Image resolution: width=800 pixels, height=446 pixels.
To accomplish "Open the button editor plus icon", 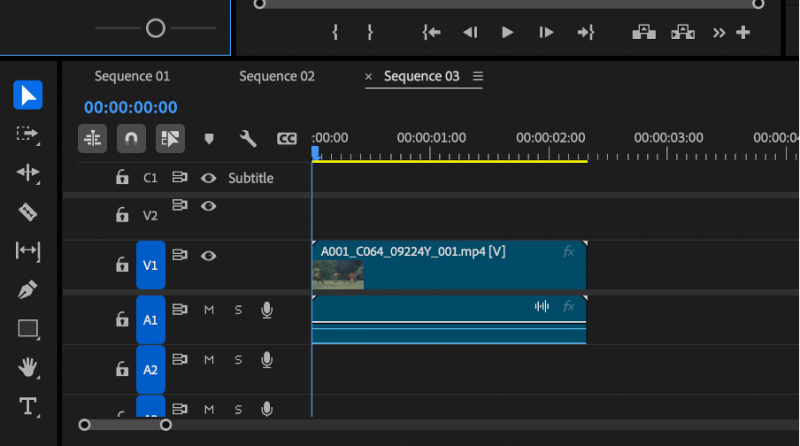I will coord(743,33).
